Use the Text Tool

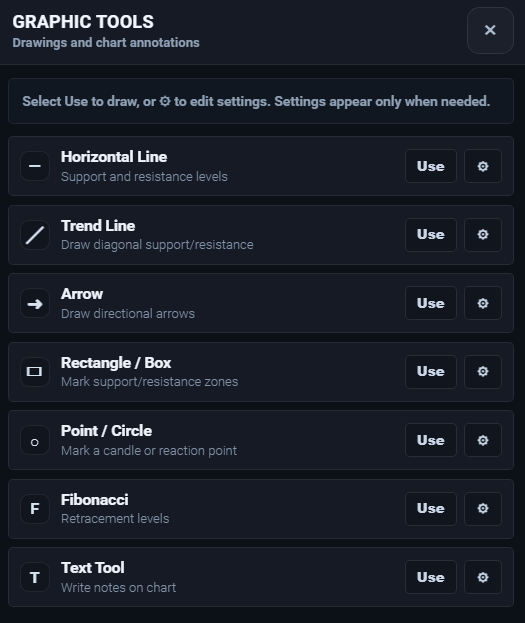(431, 577)
